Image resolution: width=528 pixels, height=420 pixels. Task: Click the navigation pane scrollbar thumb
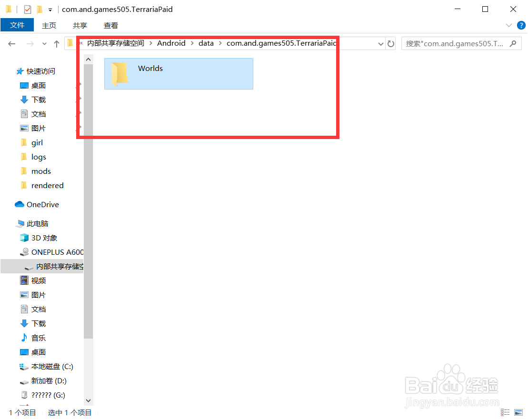coord(88,201)
